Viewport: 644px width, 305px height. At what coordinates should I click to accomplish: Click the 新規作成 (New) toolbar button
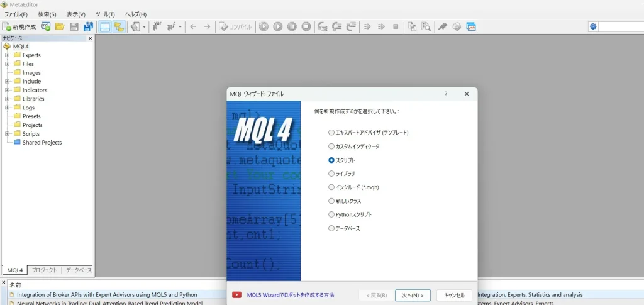[19, 26]
